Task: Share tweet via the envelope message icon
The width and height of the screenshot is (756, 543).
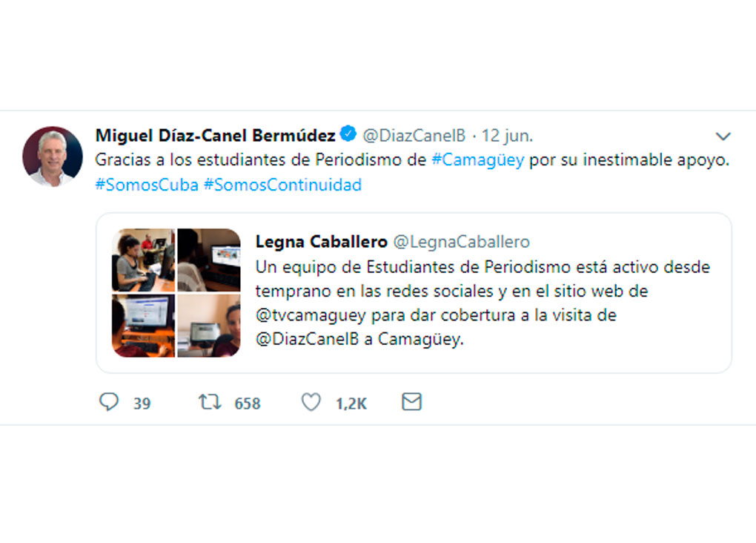Action: coord(412,401)
